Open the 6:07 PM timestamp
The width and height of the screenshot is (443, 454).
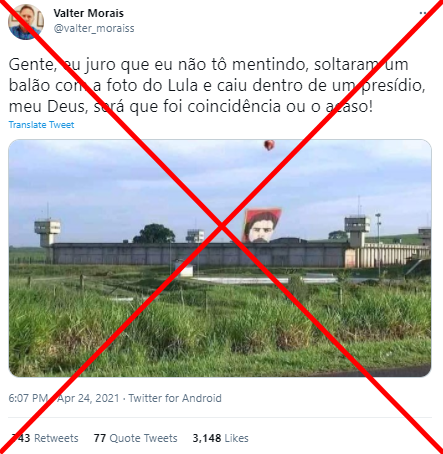click(x=28, y=398)
